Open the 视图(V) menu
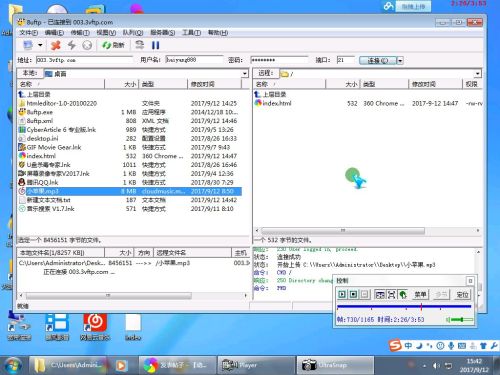 [106, 33]
